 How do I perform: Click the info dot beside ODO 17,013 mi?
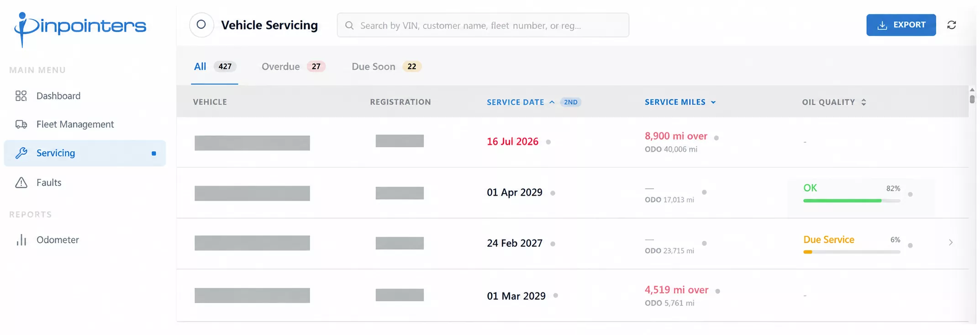(x=704, y=192)
